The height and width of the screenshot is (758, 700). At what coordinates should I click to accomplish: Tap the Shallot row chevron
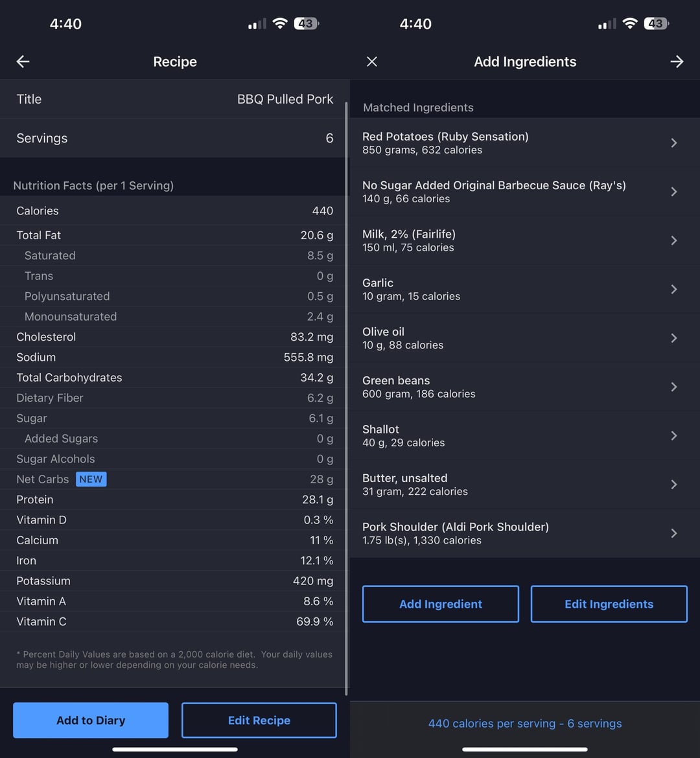[x=674, y=435]
